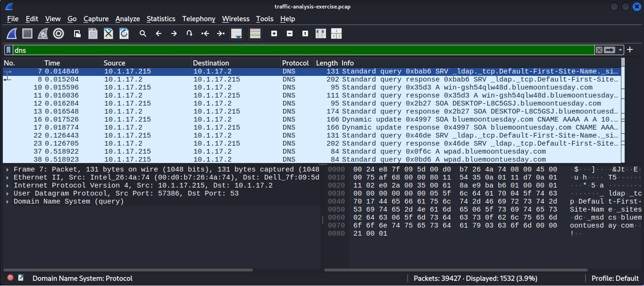The image size is (644, 286).
Task: Open the Statistics menu
Action: (161, 19)
